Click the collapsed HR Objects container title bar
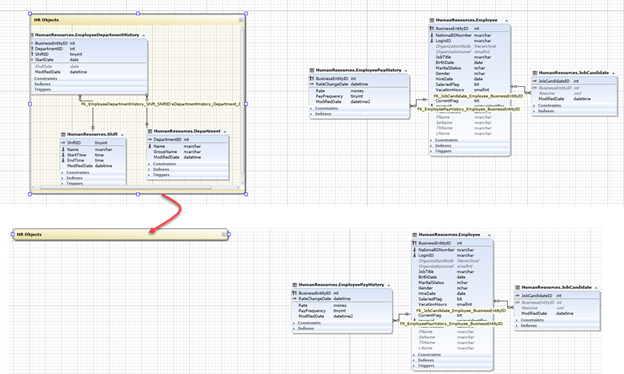Viewport: 624px width, 374px height. pos(120,234)
